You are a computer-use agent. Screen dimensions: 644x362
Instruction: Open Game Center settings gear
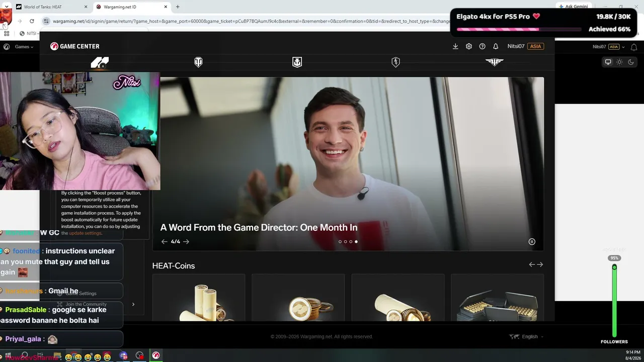pos(469,46)
